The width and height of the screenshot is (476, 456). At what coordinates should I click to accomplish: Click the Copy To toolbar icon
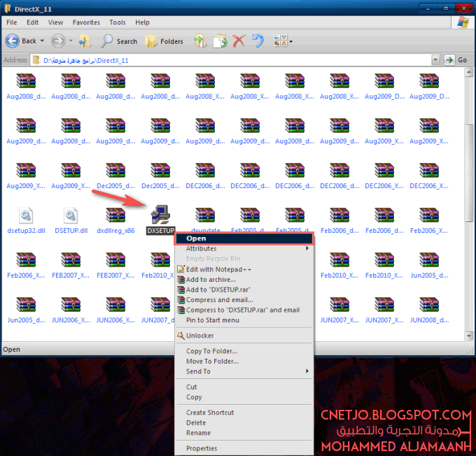220,41
